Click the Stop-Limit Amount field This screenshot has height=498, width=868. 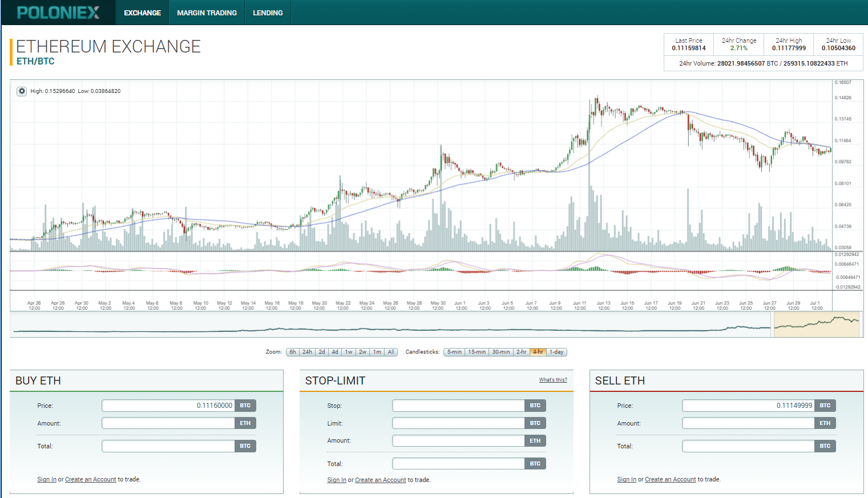(458, 441)
